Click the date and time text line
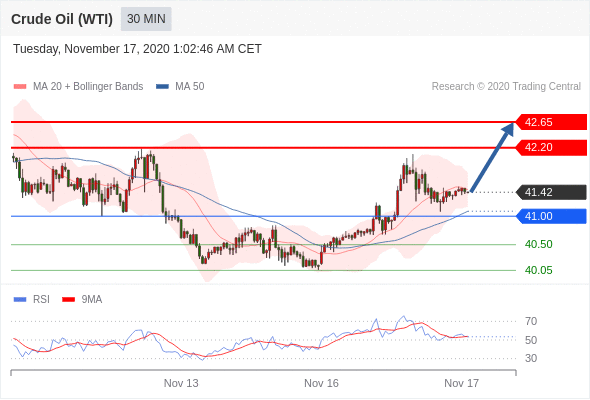Image resolution: width=590 pixels, height=400 pixels. [x=137, y=49]
